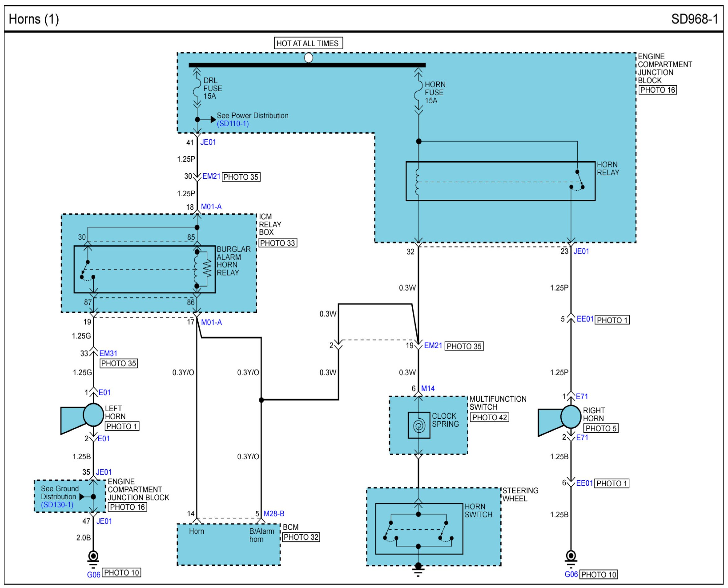Click the PHOTO 33 ICM Relay Box button
This screenshot has height=588, width=728.
point(277,243)
